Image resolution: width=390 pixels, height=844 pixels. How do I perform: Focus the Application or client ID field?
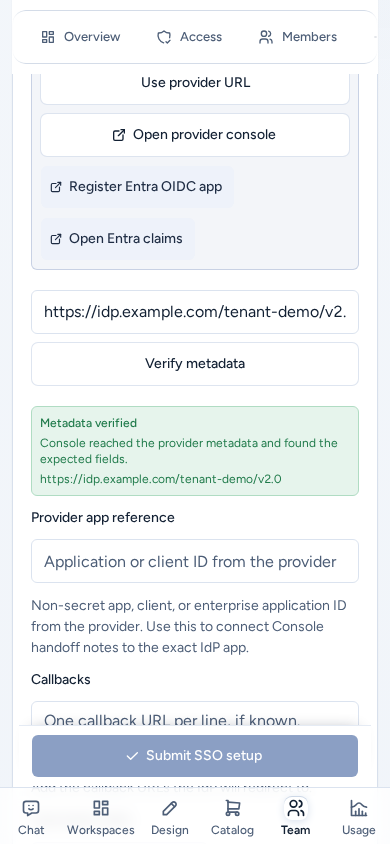[195, 561]
